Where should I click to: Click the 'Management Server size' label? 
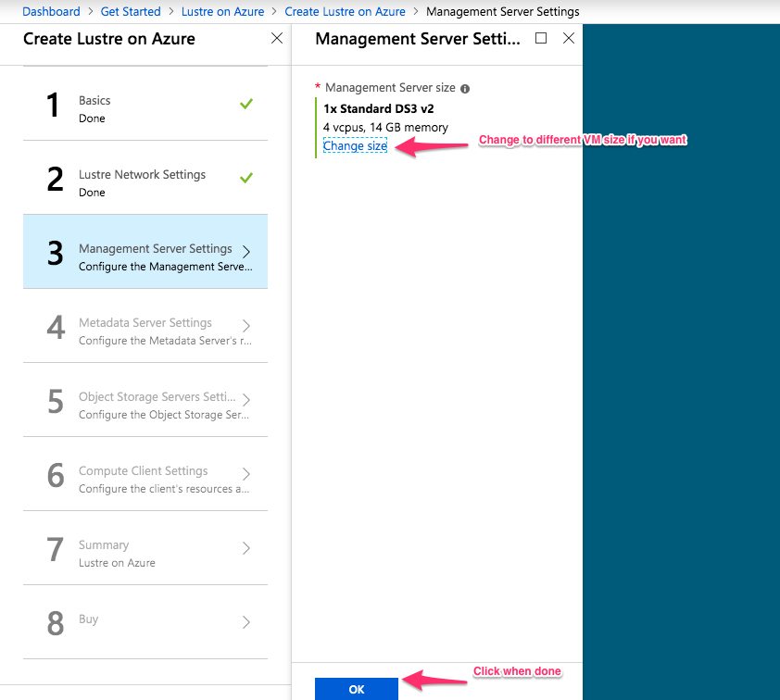point(390,88)
